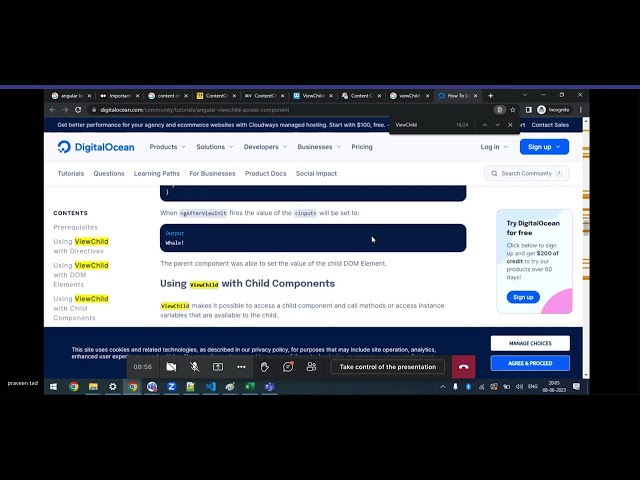
Task: Click Agree & Proceed on cookie banner
Action: [x=530, y=363]
